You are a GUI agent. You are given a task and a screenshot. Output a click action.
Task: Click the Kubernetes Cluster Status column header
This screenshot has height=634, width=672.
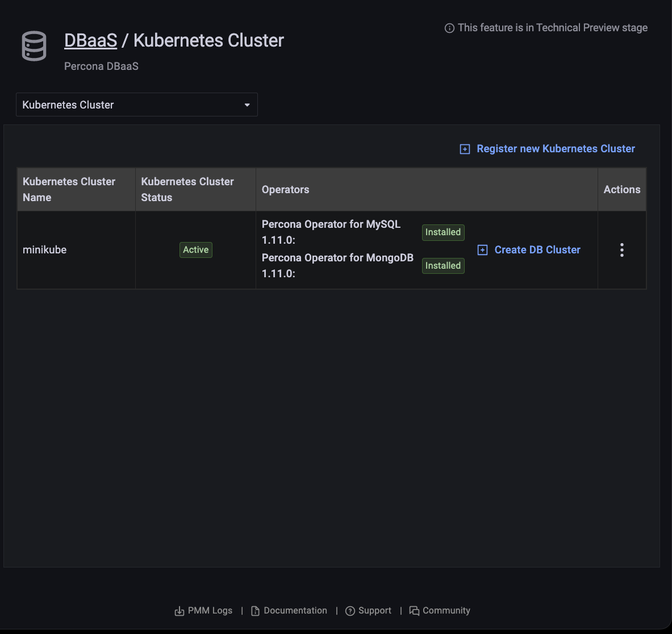[187, 189]
